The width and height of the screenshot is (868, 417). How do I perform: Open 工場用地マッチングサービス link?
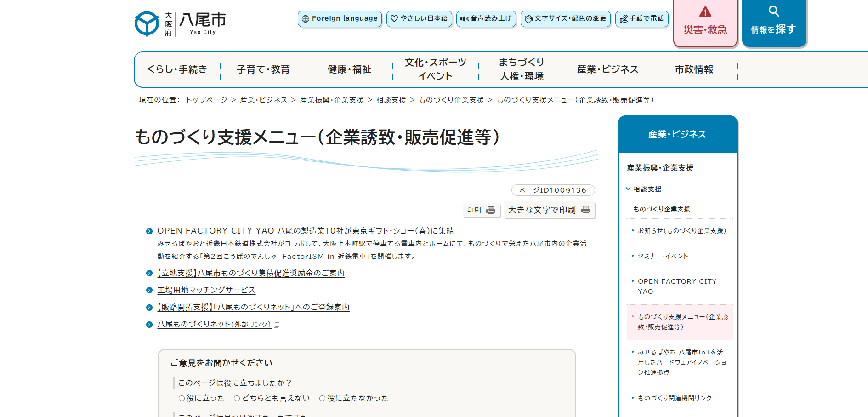coord(206,290)
